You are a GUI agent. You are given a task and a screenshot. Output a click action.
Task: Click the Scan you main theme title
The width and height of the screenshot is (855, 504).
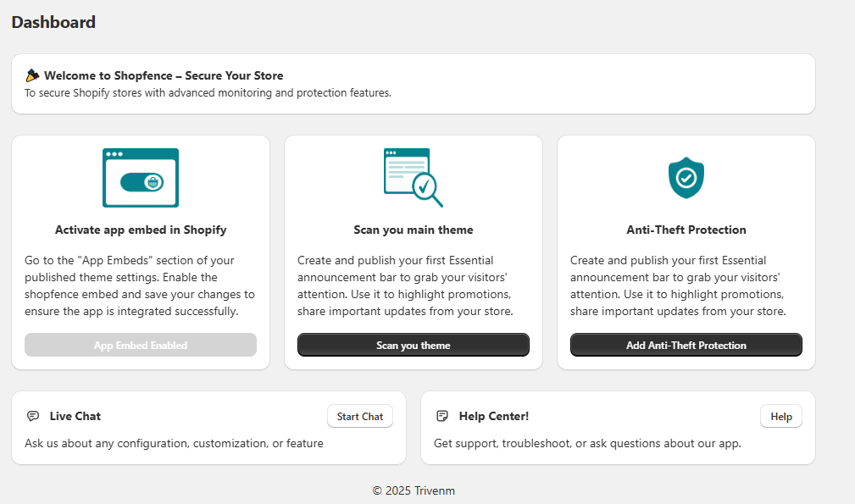pos(414,230)
